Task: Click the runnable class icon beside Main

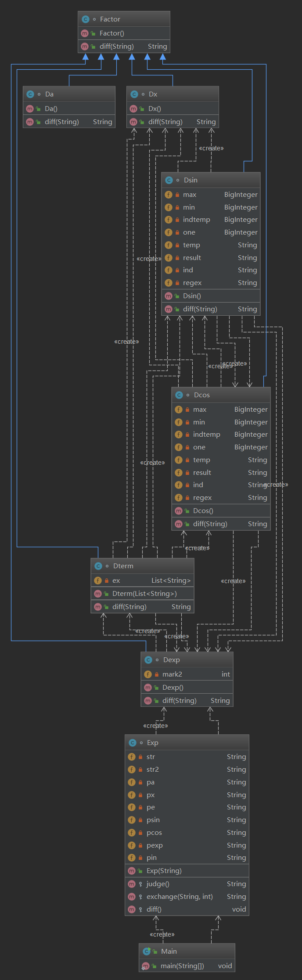Action: coord(147,951)
